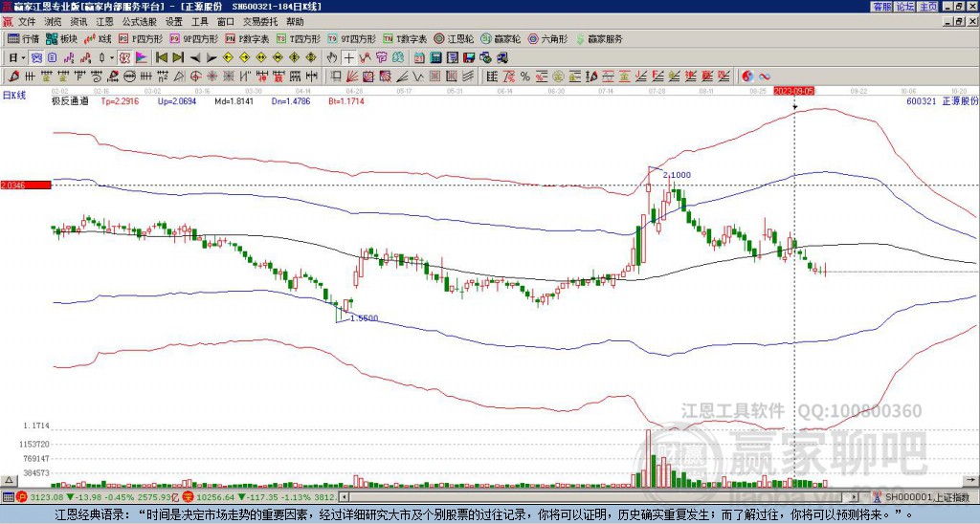Click the 论坛 forum button
The height and width of the screenshot is (524, 980).
coord(904,7)
